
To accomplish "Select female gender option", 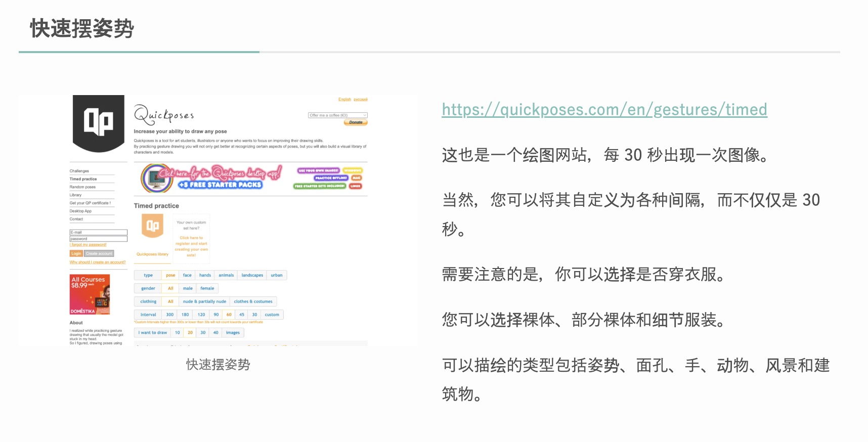I will [x=207, y=288].
